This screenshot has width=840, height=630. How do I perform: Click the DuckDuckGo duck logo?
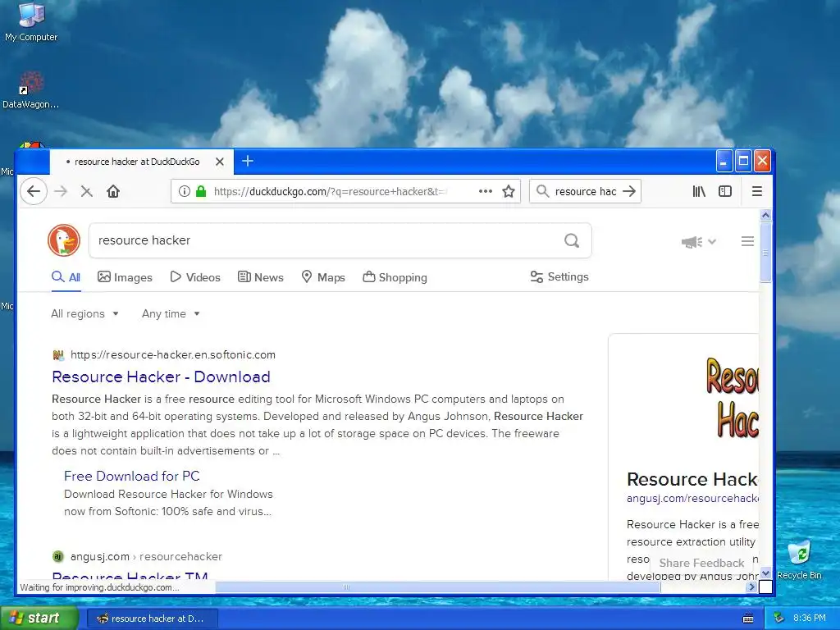(x=64, y=240)
